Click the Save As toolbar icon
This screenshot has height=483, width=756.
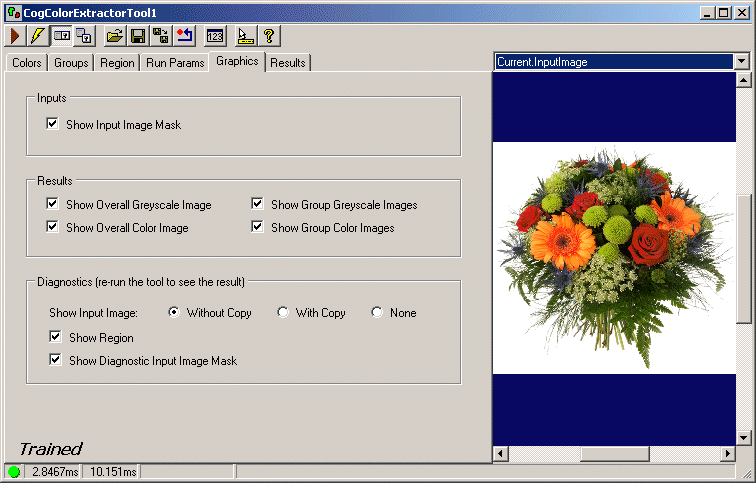160,36
